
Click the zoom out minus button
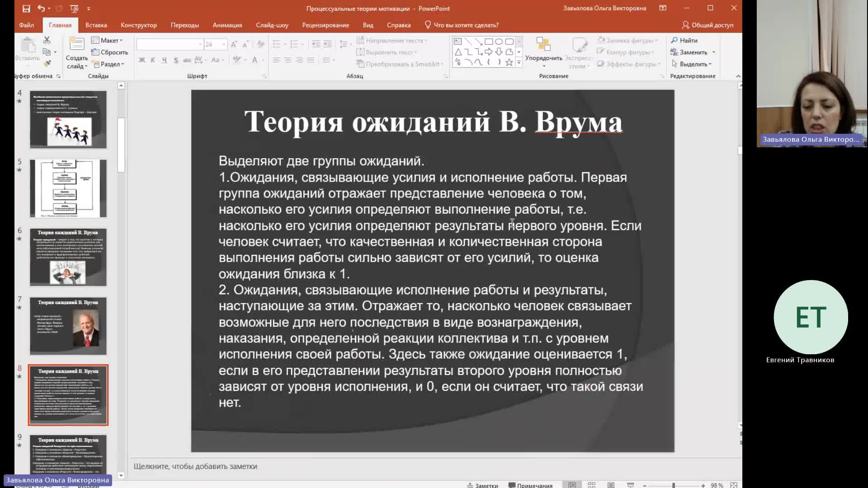pos(645,485)
